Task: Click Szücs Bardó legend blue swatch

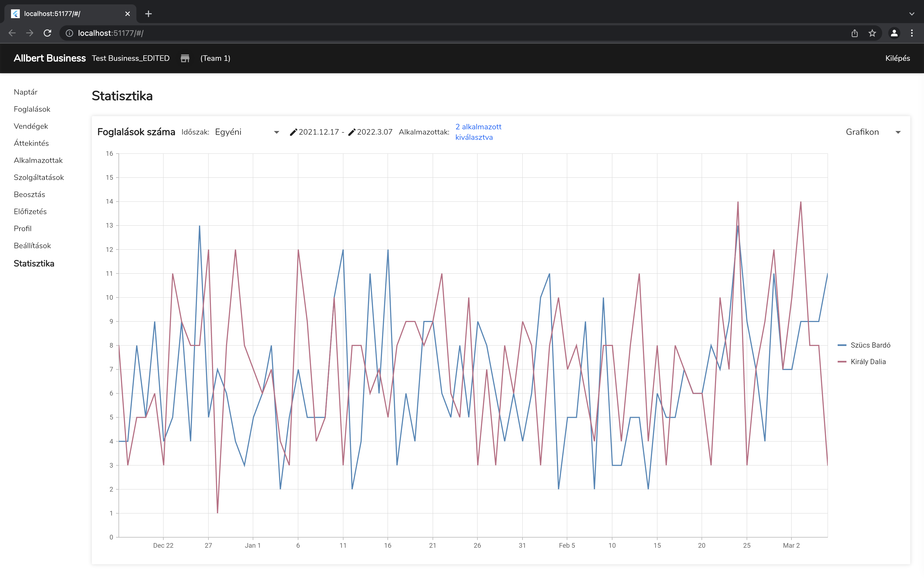Action: (842, 345)
